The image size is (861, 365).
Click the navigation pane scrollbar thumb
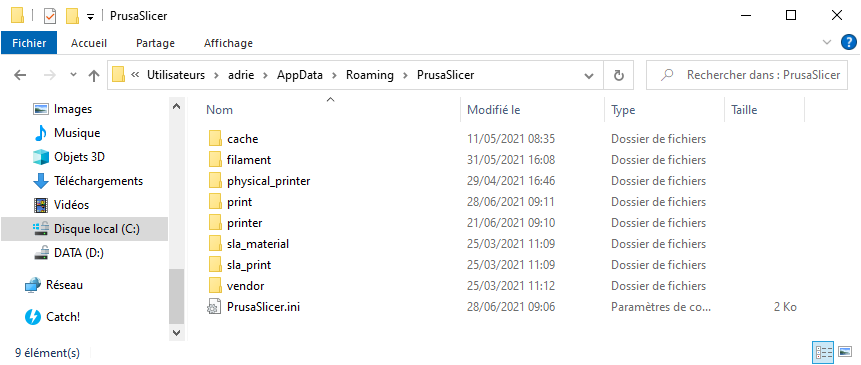click(x=176, y=296)
